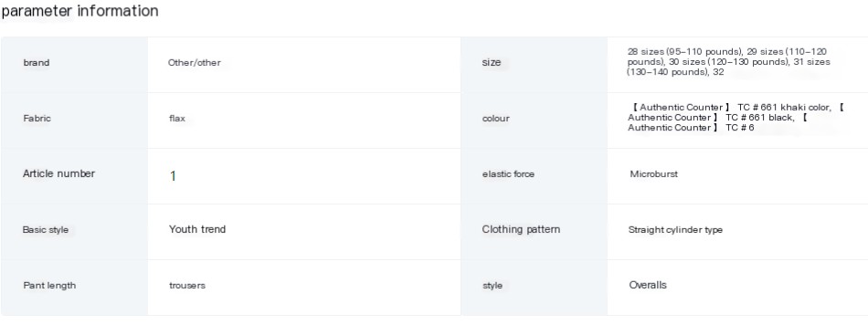Click the 'Youth trend' value

pyautogui.click(x=197, y=229)
